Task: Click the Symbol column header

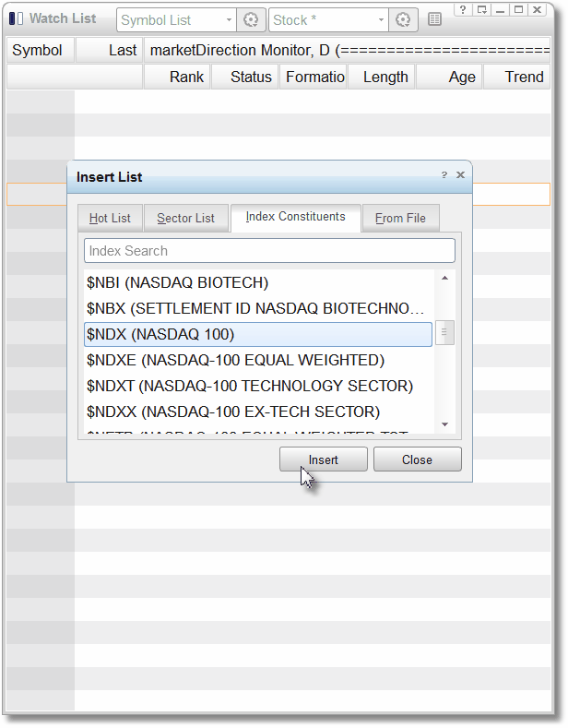Action: click(41, 50)
